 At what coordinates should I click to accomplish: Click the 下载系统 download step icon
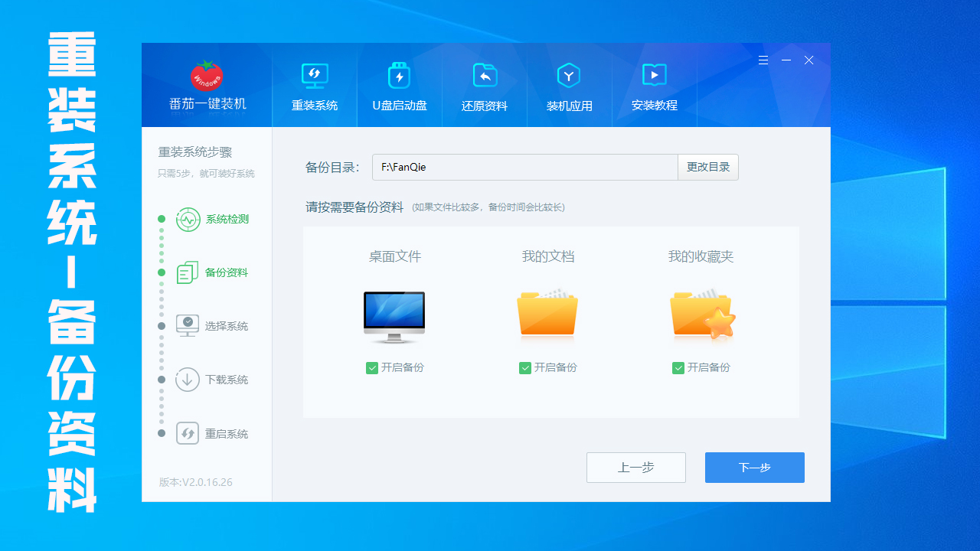pyautogui.click(x=187, y=380)
